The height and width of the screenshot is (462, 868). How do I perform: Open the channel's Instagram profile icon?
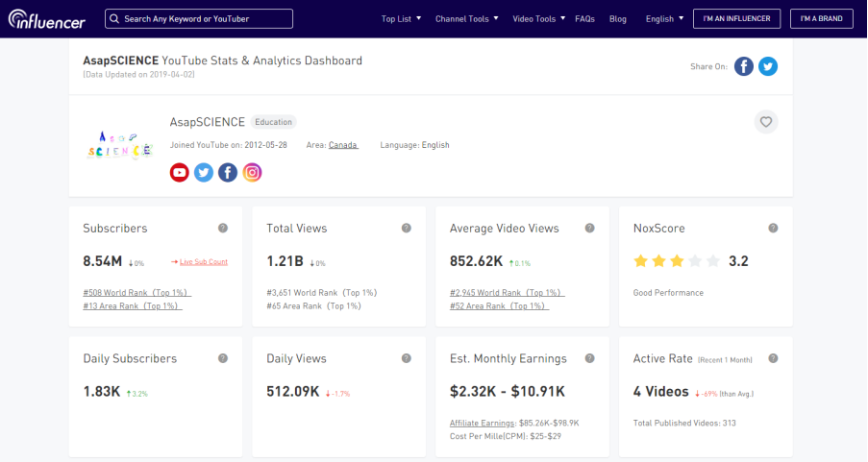click(x=252, y=173)
